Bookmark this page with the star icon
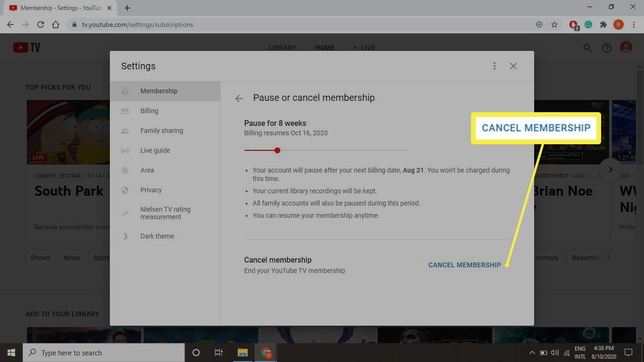 point(554,25)
